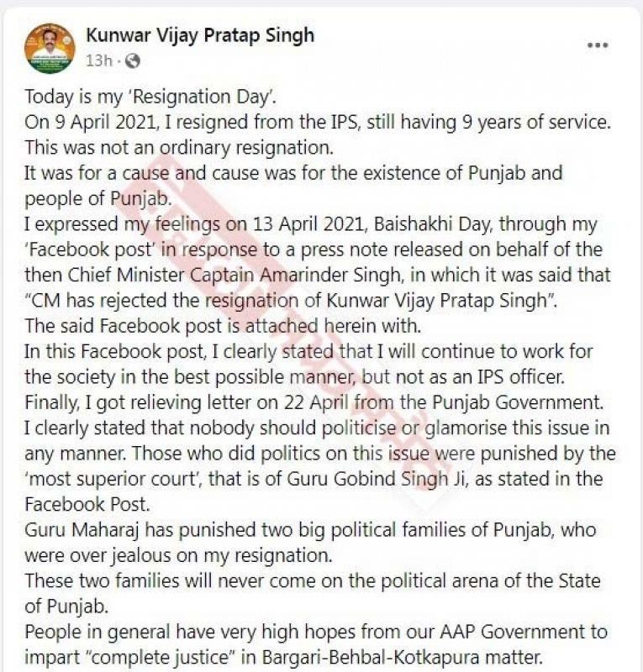Click the line mentioning "Captain Amarinder Singh"
Image resolution: width=643 pixels, height=672 pixels.
(318, 275)
